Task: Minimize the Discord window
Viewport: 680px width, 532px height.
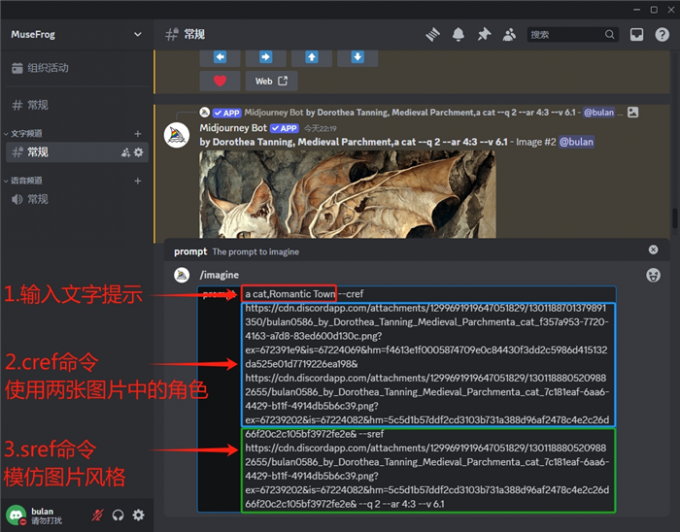Action: (637, 10)
